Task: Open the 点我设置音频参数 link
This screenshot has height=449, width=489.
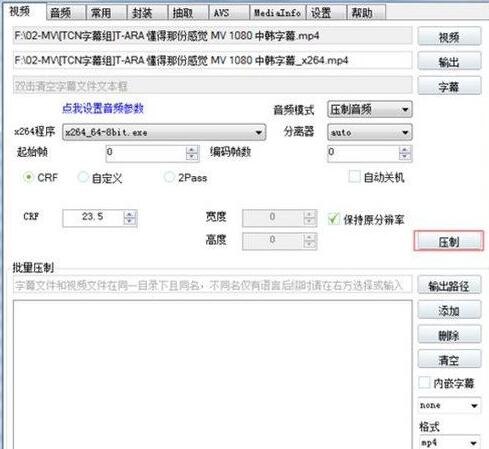Action: pos(103,108)
